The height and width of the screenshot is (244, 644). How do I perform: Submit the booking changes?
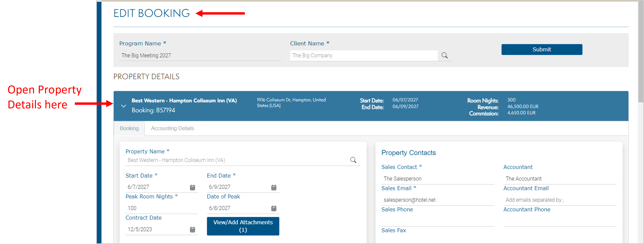click(x=542, y=49)
